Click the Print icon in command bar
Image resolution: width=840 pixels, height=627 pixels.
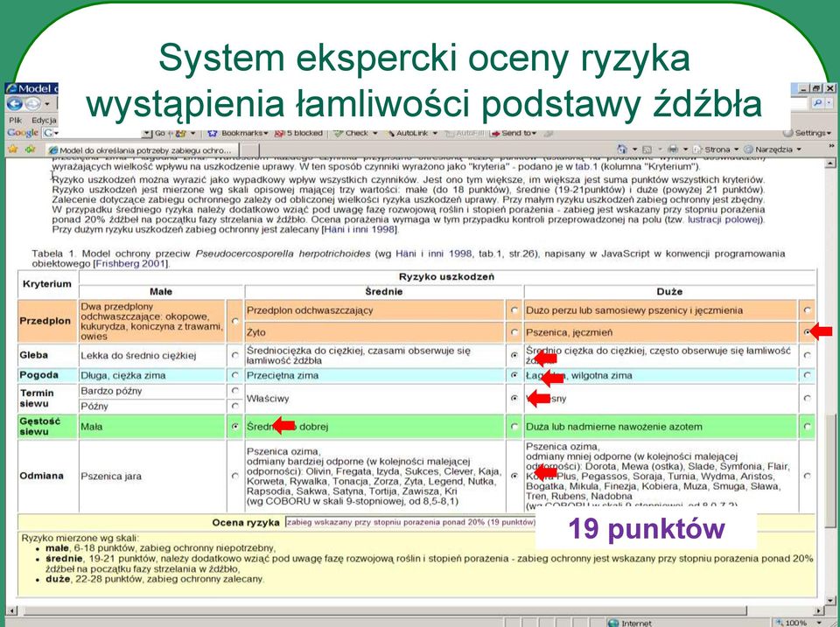[673, 150]
